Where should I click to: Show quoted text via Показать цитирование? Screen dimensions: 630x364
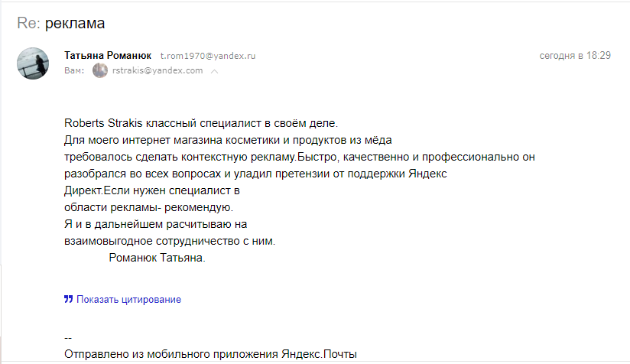pyautogui.click(x=128, y=299)
